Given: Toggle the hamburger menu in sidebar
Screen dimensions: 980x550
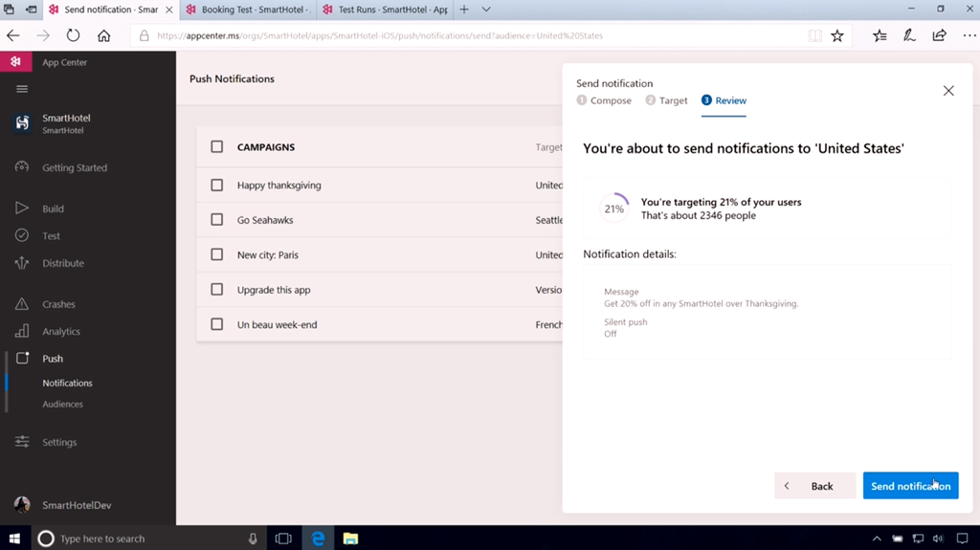Looking at the screenshot, I should (x=22, y=89).
